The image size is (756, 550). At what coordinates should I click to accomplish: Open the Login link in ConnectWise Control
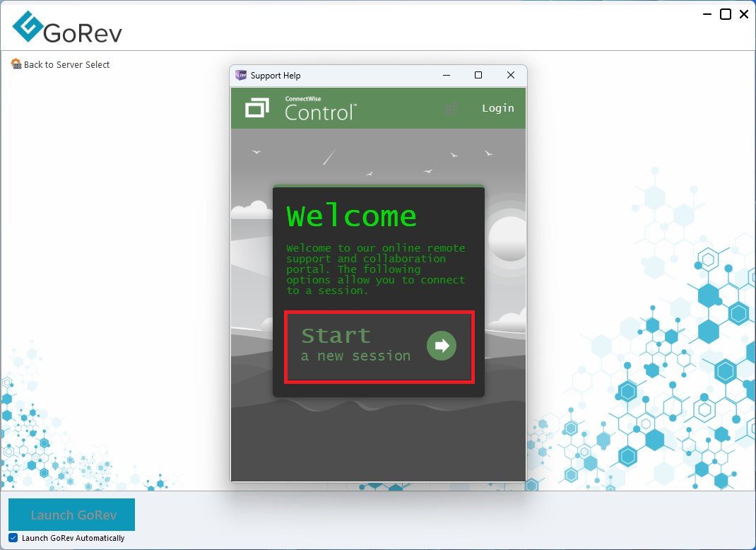pos(498,108)
